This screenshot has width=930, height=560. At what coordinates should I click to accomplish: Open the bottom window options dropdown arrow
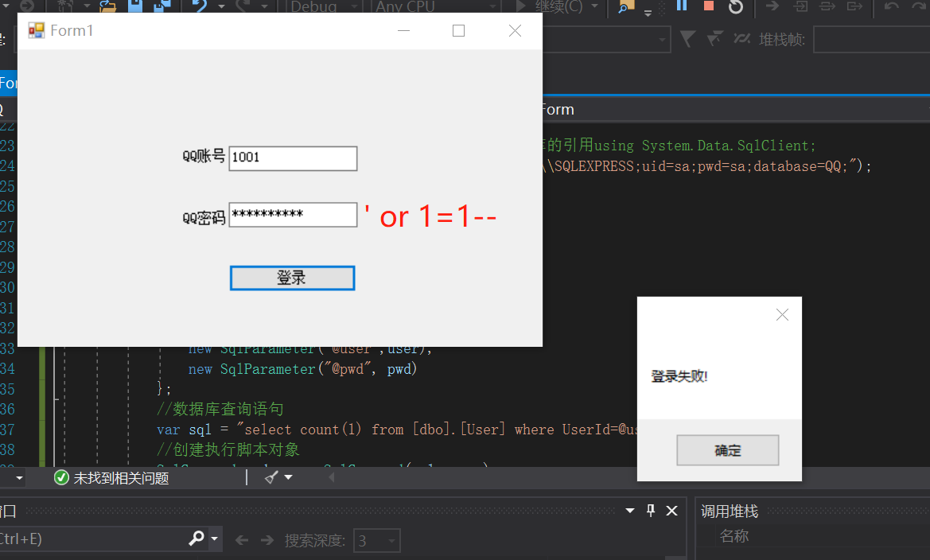(630, 511)
